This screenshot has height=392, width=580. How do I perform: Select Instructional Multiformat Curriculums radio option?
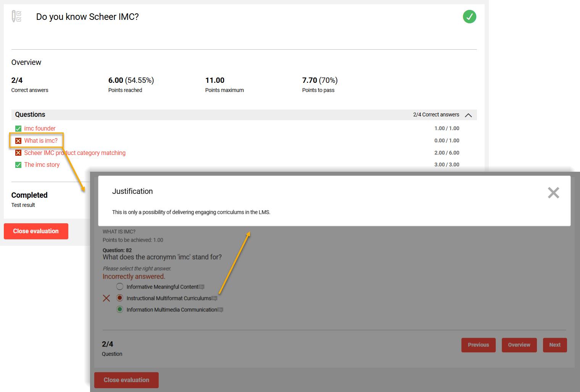(x=120, y=298)
